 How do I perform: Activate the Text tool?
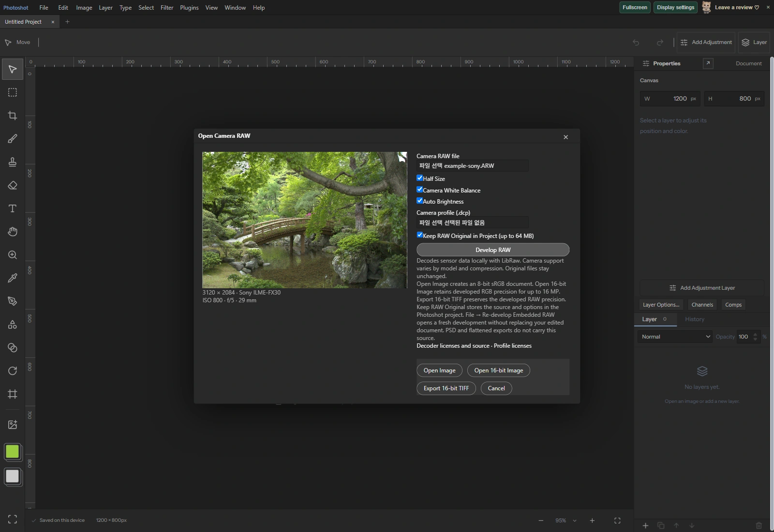13,208
